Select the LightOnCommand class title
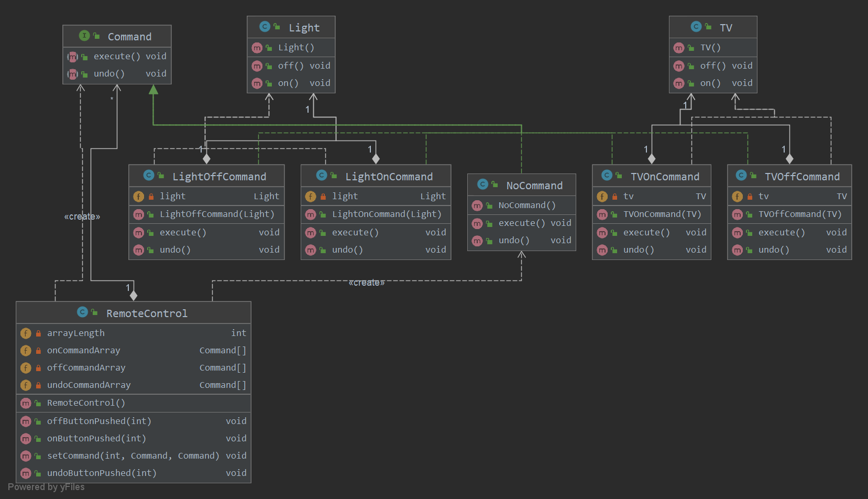This screenshot has height=499, width=868. coord(389,177)
